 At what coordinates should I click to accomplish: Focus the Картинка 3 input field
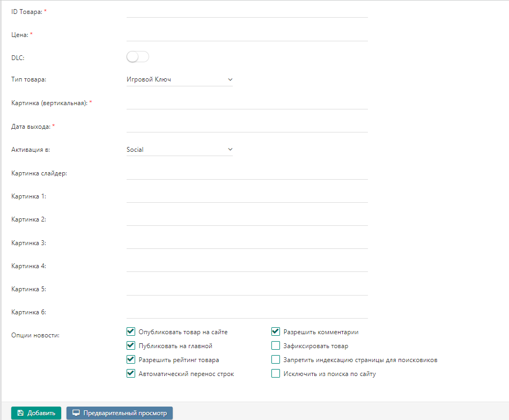247,242
